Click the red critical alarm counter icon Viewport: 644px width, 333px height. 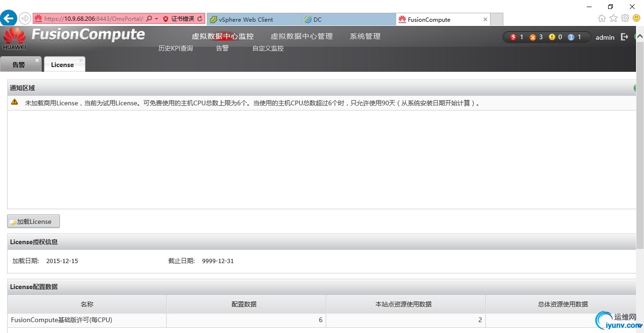pos(513,37)
